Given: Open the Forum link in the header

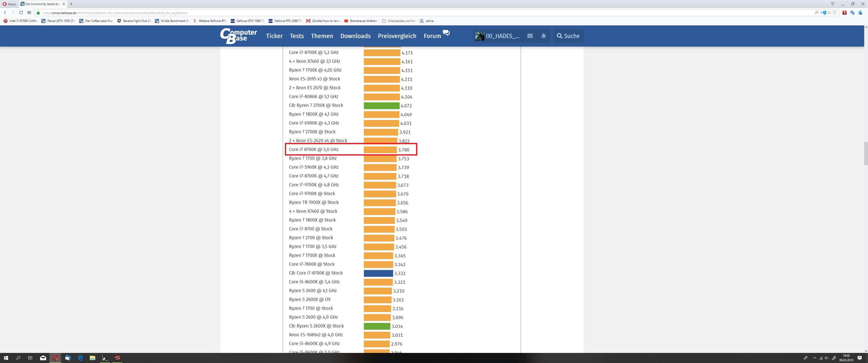Looking at the screenshot, I should click(432, 36).
